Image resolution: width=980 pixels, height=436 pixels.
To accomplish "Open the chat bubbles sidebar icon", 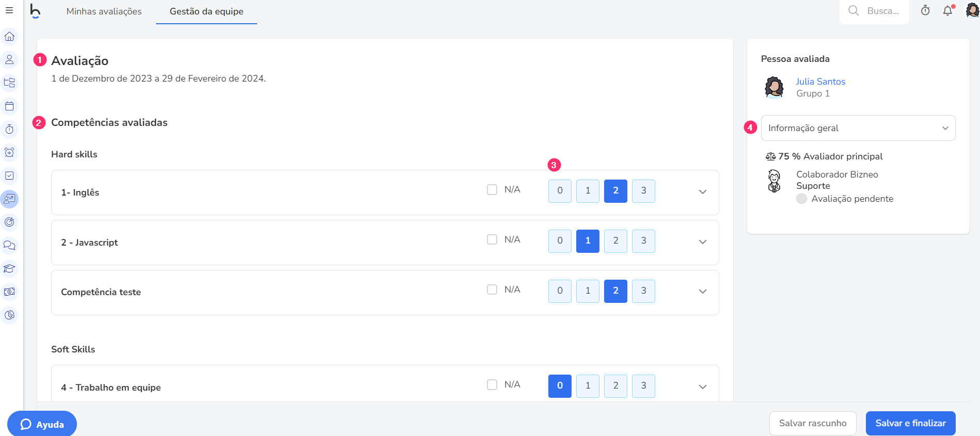I will coord(9,246).
